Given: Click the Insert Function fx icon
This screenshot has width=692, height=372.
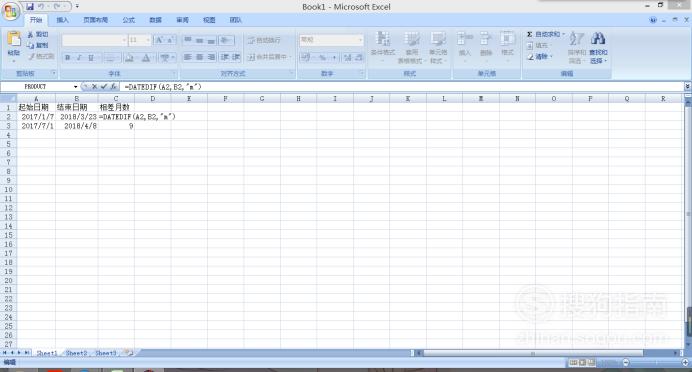Looking at the screenshot, I should click(x=113, y=87).
